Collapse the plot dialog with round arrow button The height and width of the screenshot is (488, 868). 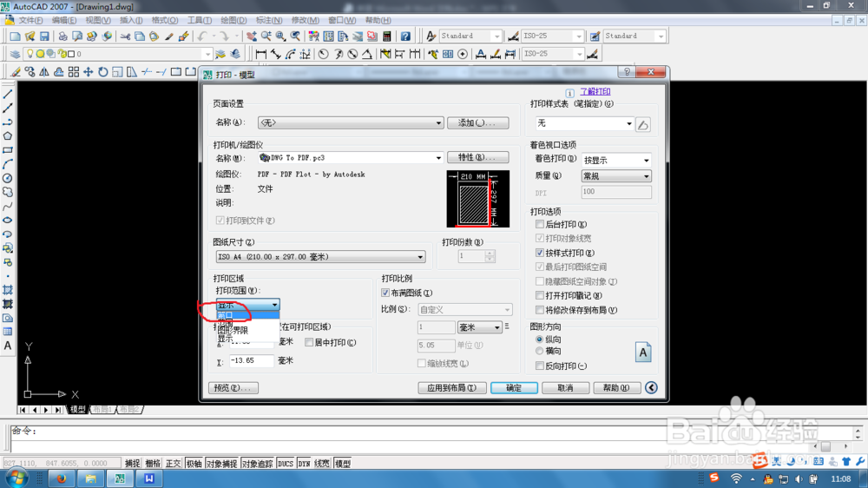coord(651,388)
